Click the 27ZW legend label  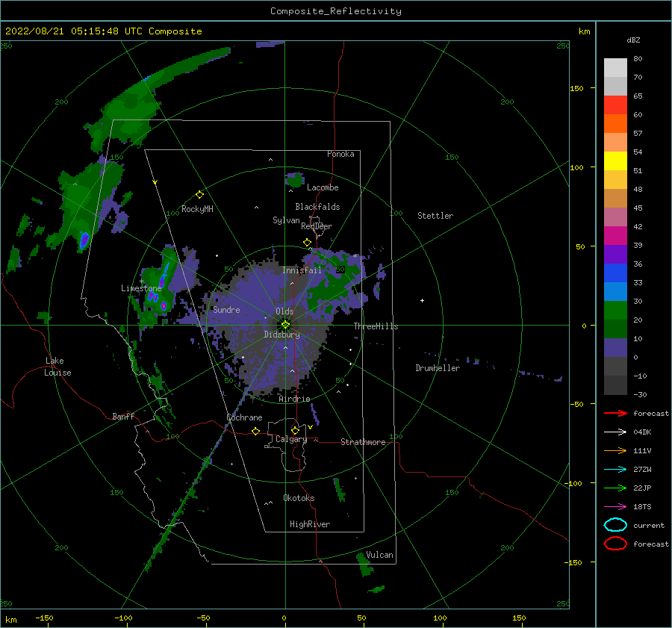[x=642, y=470]
